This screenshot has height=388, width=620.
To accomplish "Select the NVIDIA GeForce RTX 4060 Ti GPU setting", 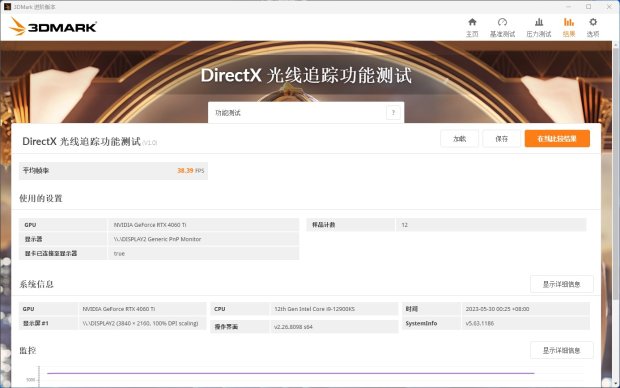I will tap(150, 225).
